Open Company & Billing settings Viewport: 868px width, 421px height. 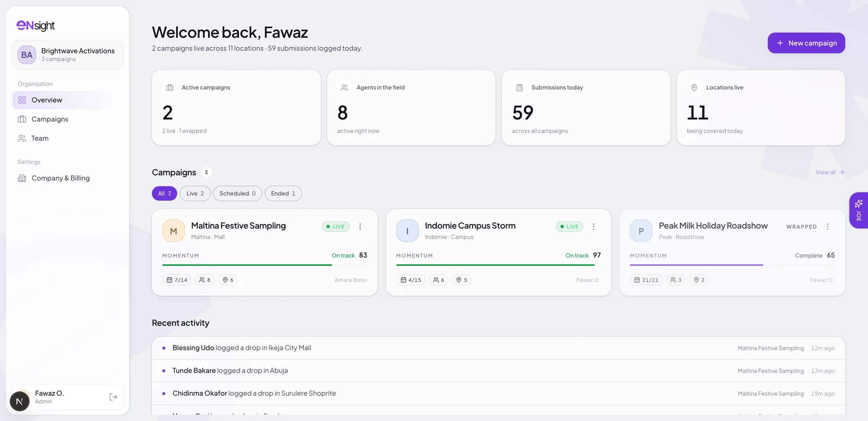[68, 178]
